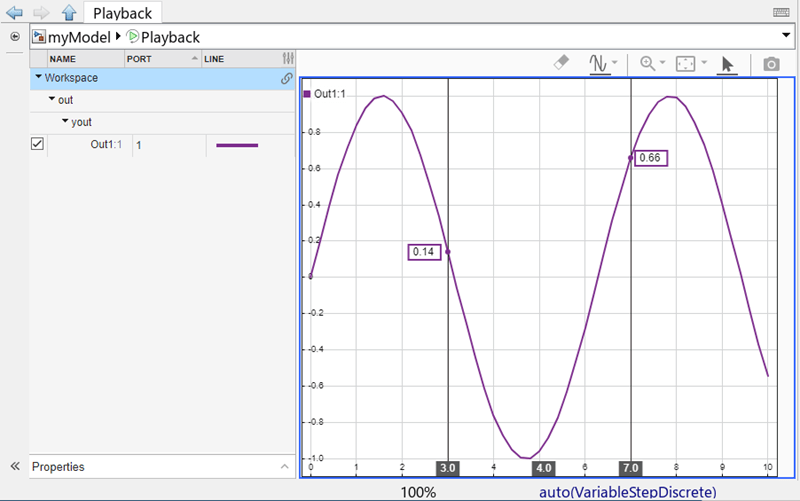
Task: Open the fit to view dropdown arrow
Action: pos(704,62)
